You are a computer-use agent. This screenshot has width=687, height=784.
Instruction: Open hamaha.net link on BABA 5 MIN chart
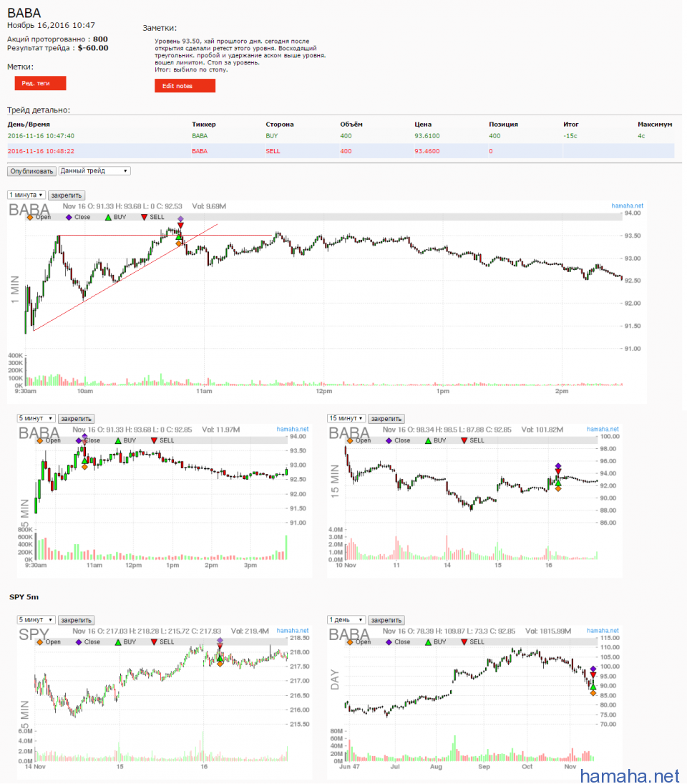[x=292, y=429]
